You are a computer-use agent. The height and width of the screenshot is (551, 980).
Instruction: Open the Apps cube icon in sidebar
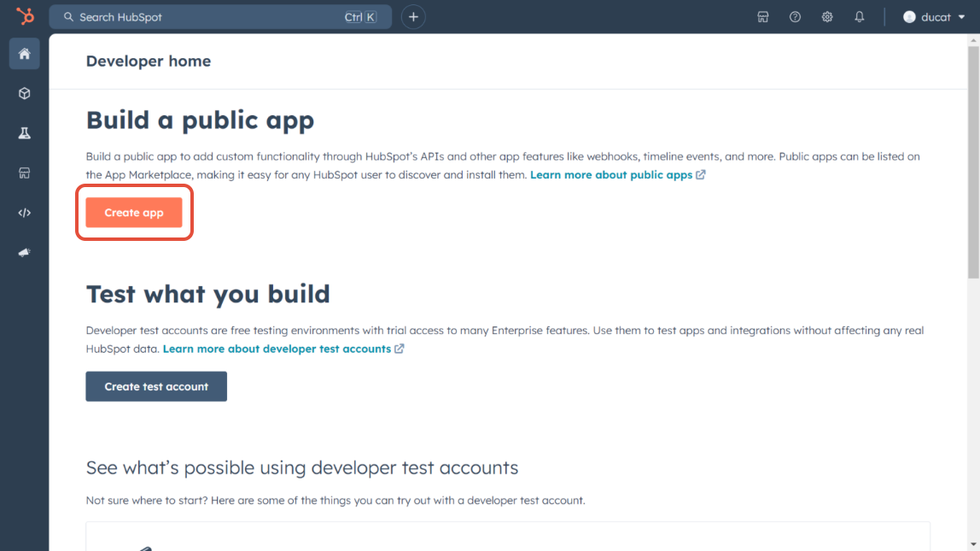pos(25,94)
